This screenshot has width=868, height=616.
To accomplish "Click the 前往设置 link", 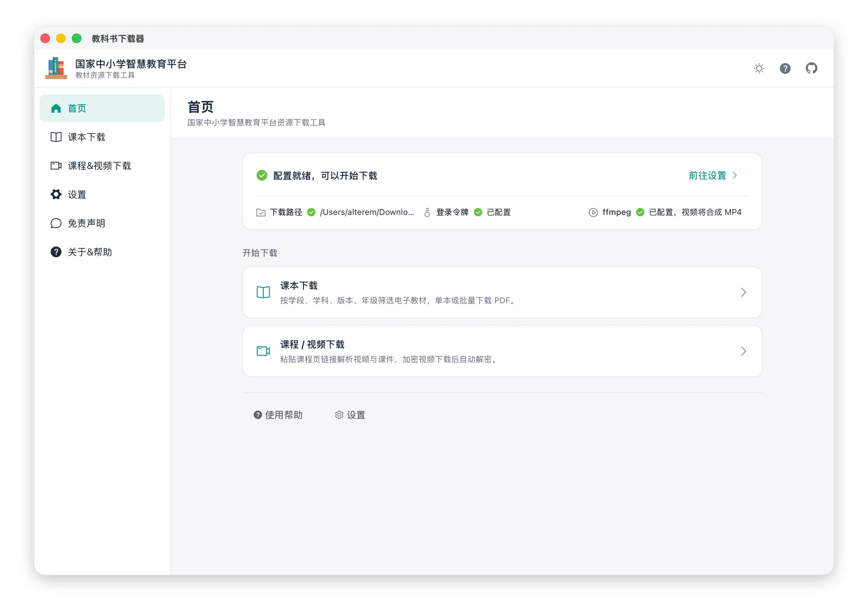I will point(707,176).
